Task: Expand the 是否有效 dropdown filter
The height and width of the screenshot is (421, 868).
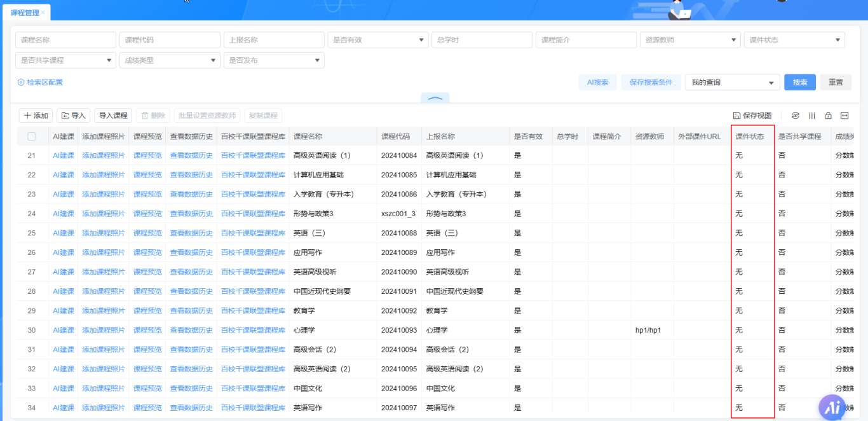Action: point(377,40)
